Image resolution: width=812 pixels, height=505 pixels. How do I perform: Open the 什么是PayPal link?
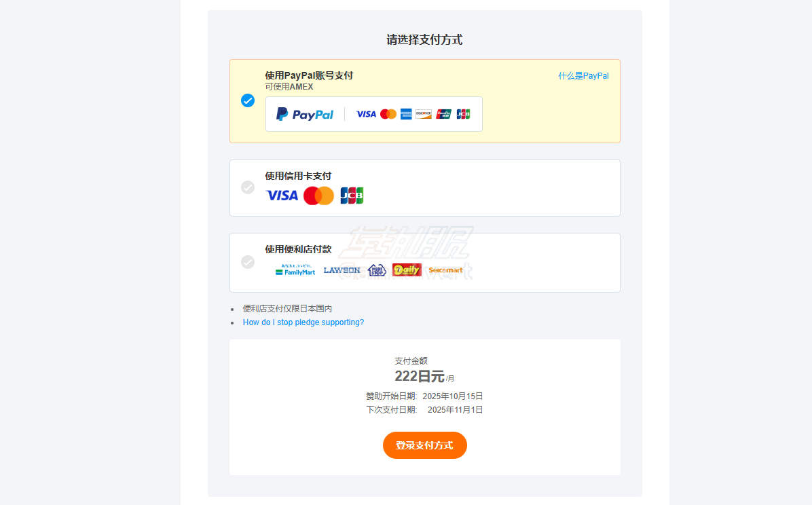click(x=584, y=76)
